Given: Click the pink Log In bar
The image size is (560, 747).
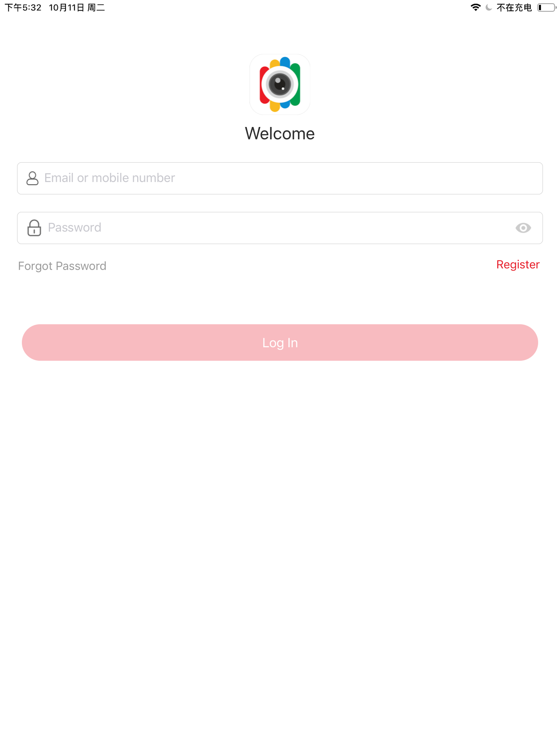Looking at the screenshot, I should pyautogui.click(x=280, y=342).
